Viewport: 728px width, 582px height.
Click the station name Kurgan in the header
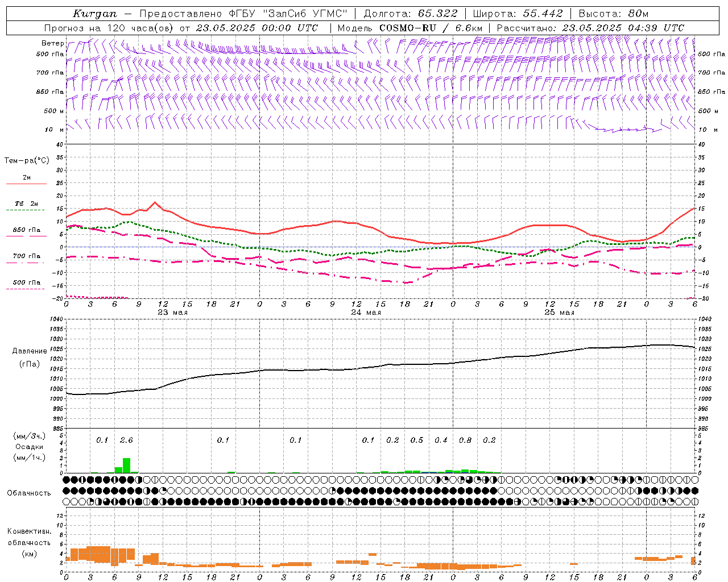tap(95, 14)
